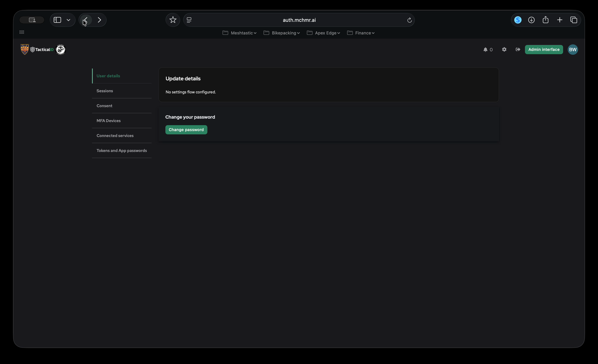This screenshot has width=598, height=364.
Task: Open the tab group dropdown chevron
Action: tap(68, 20)
